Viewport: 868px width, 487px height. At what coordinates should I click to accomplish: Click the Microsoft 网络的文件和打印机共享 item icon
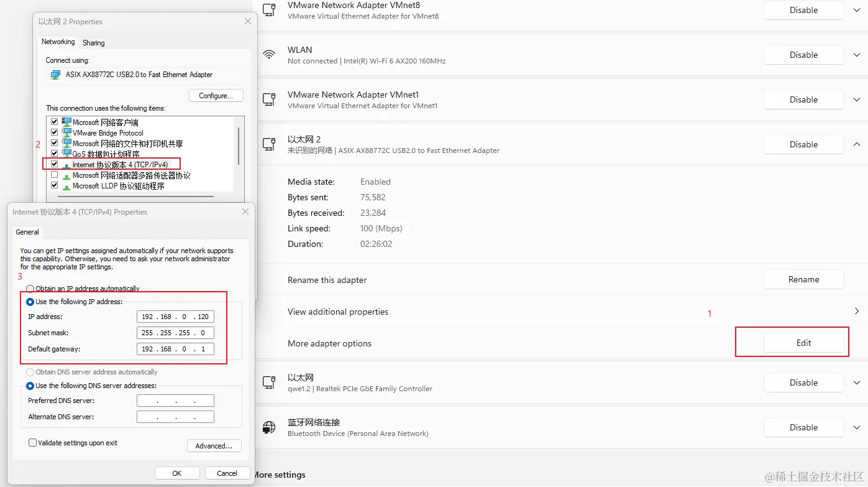66,143
